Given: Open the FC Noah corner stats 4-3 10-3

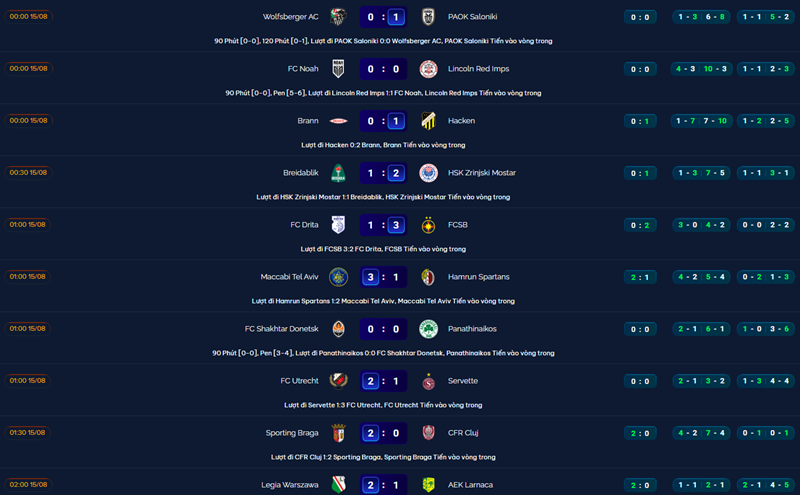Looking at the screenshot, I should coord(702,69).
